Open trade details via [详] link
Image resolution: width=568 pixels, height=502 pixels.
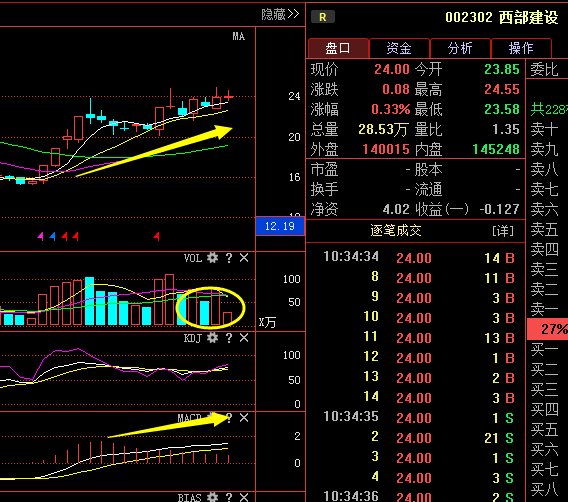click(503, 231)
